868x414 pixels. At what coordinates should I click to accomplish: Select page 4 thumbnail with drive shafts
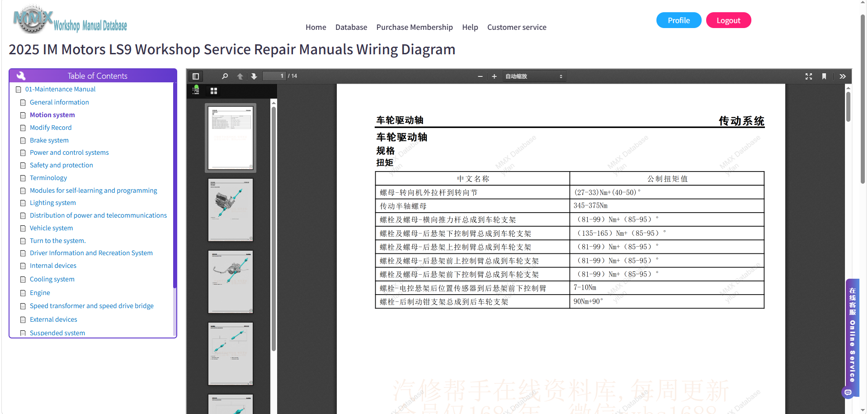[x=231, y=354]
